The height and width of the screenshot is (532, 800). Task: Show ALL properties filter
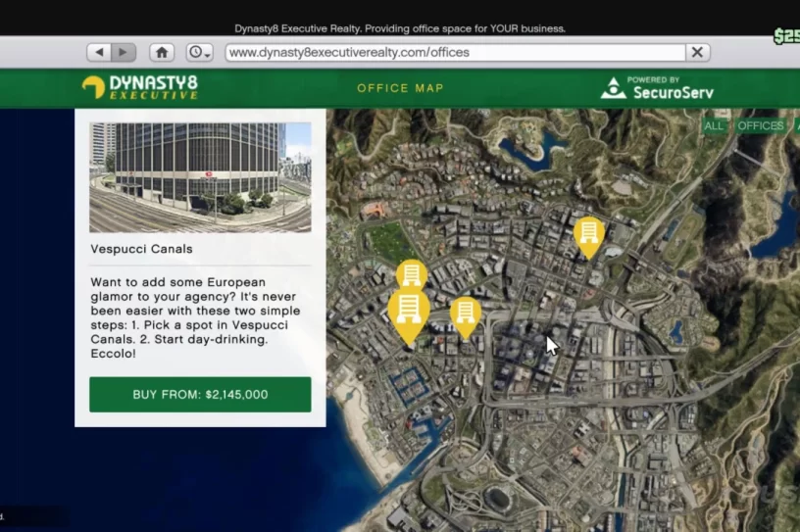714,125
